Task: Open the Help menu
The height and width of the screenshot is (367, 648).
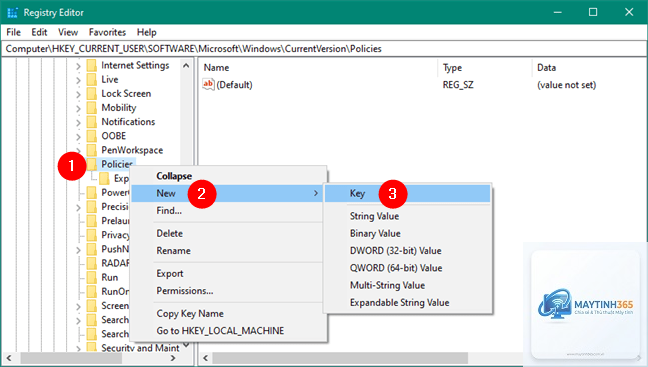Action: (x=147, y=32)
